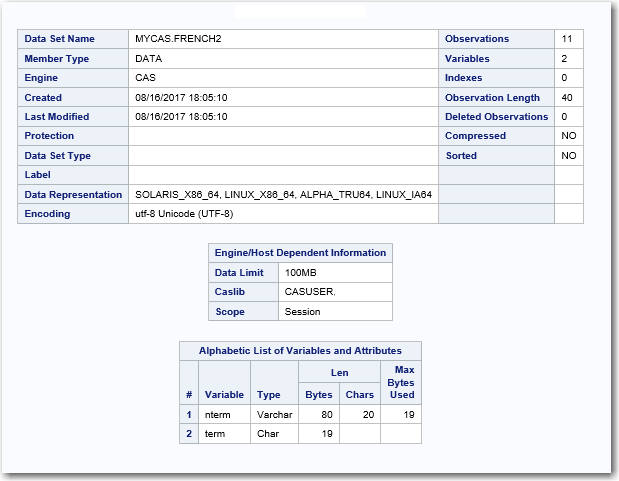
Task: Select the Last Modified row label
Action: point(57,117)
